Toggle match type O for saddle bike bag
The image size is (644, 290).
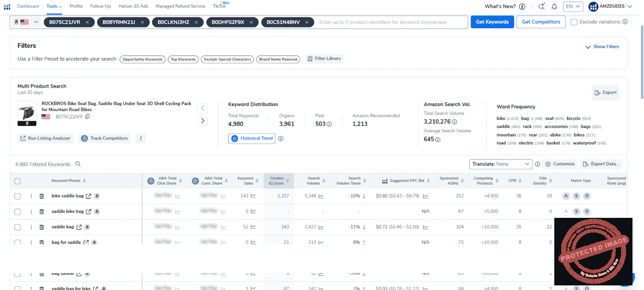tap(586, 211)
